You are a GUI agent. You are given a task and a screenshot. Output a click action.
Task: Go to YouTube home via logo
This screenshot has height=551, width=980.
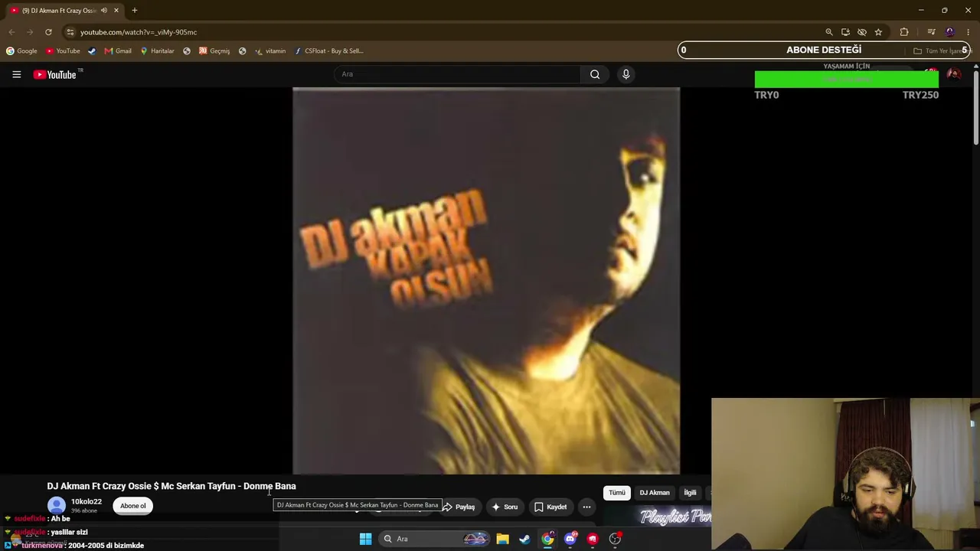click(55, 74)
